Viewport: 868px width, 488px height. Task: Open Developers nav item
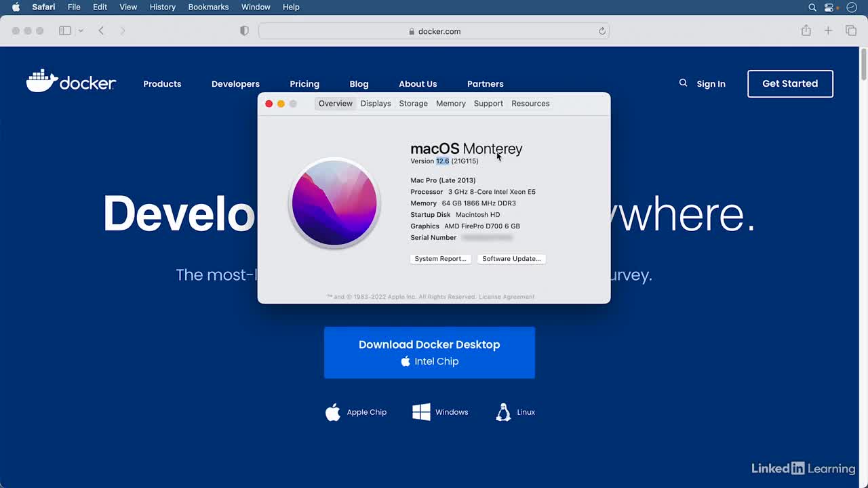pyautogui.click(x=235, y=84)
